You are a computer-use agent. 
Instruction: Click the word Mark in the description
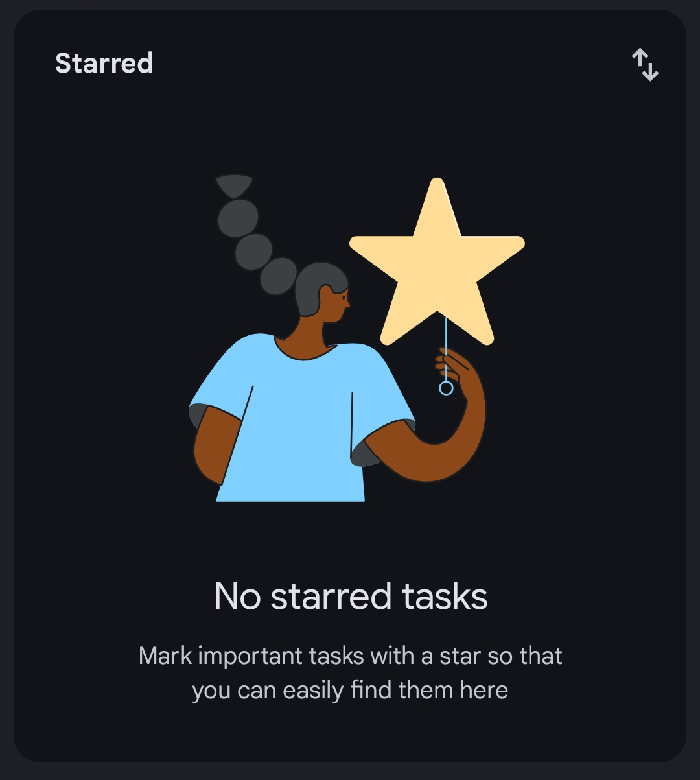[165, 656]
